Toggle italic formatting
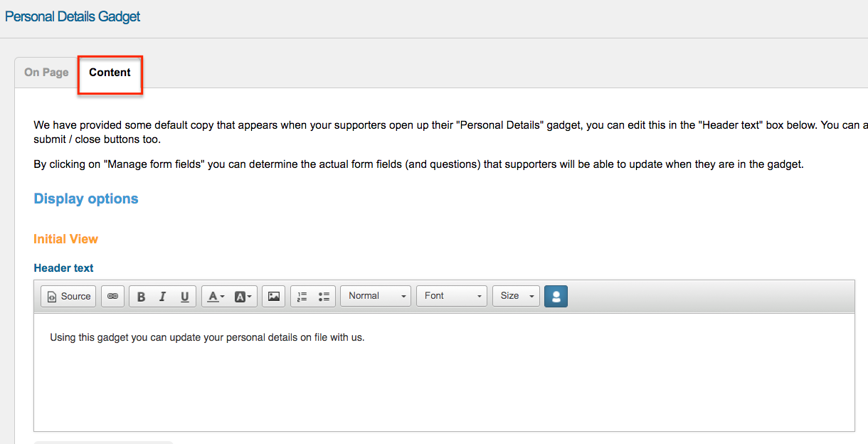Image resolution: width=868 pixels, height=444 pixels. pyautogui.click(x=162, y=297)
